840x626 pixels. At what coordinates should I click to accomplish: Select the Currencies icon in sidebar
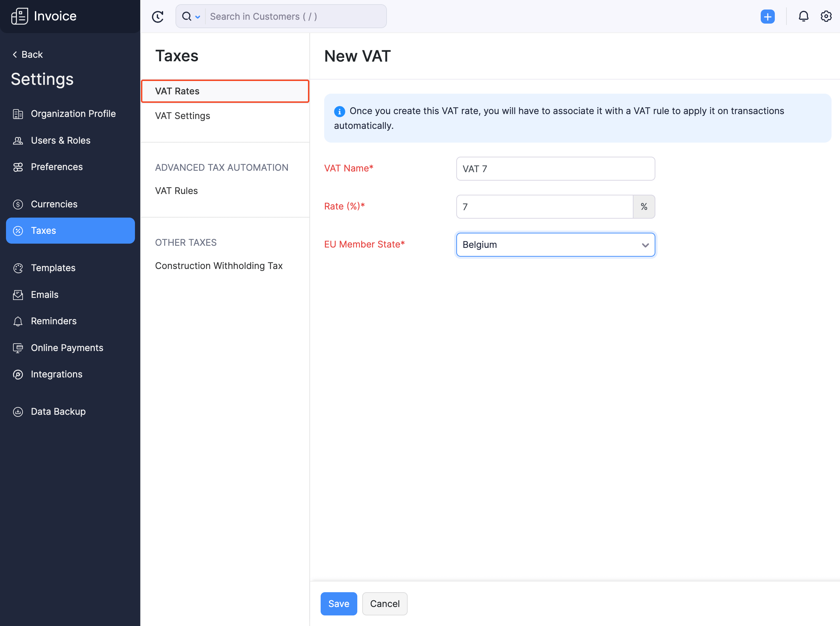pyautogui.click(x=18, y=204)
